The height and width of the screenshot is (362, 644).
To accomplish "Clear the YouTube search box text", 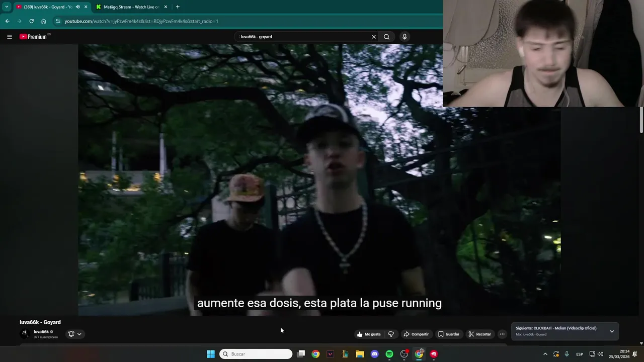I will click(x=374, y=37).
